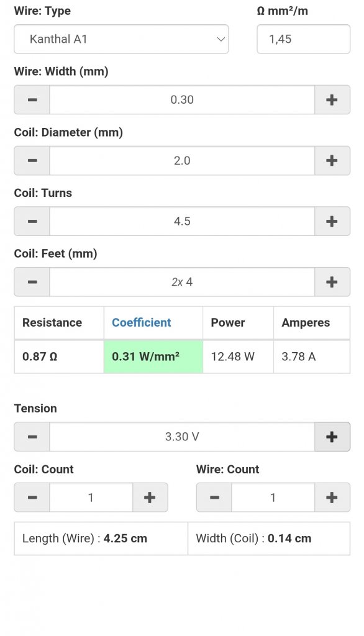Click the wire width value field 0.30

pyautogui.click(x=182, y=100)
